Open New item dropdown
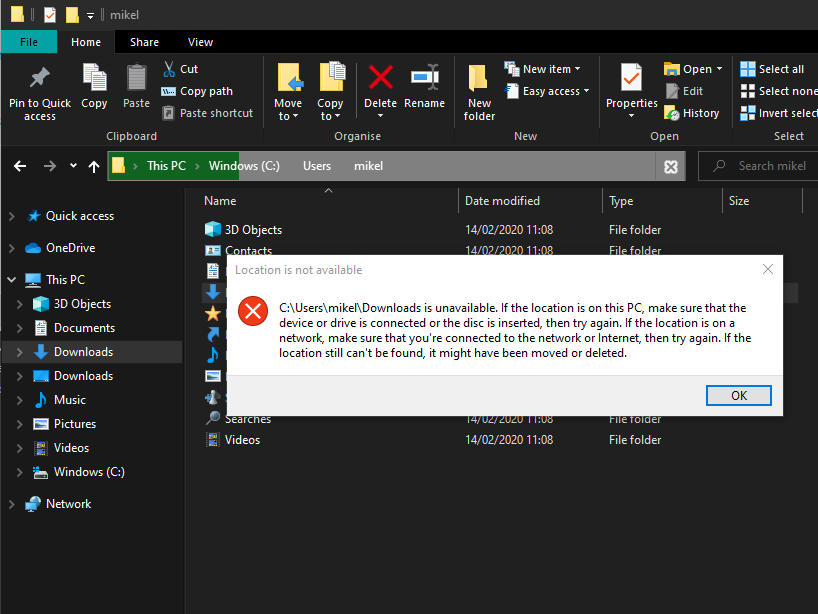This screenshot has width=818, height=614. pyautogui.click(x=543, y=69)
